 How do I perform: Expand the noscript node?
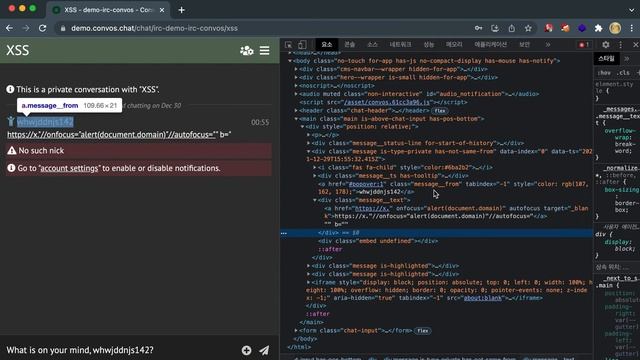click(x=296, y=86)
